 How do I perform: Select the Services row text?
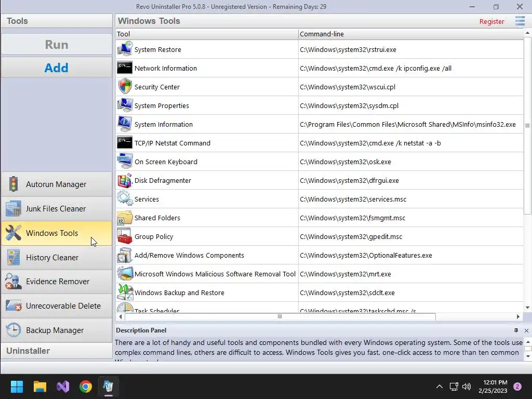[x=147, y=199]
